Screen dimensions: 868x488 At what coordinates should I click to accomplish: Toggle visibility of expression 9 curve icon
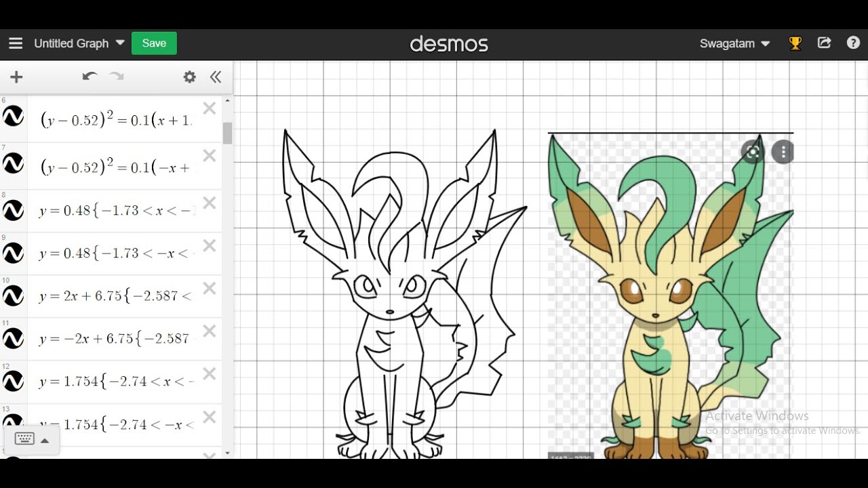[14, 253]
